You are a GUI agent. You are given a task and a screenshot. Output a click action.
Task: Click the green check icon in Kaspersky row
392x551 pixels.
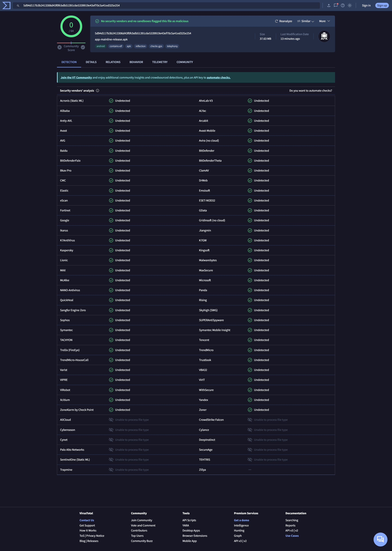[x=111, y=250]
